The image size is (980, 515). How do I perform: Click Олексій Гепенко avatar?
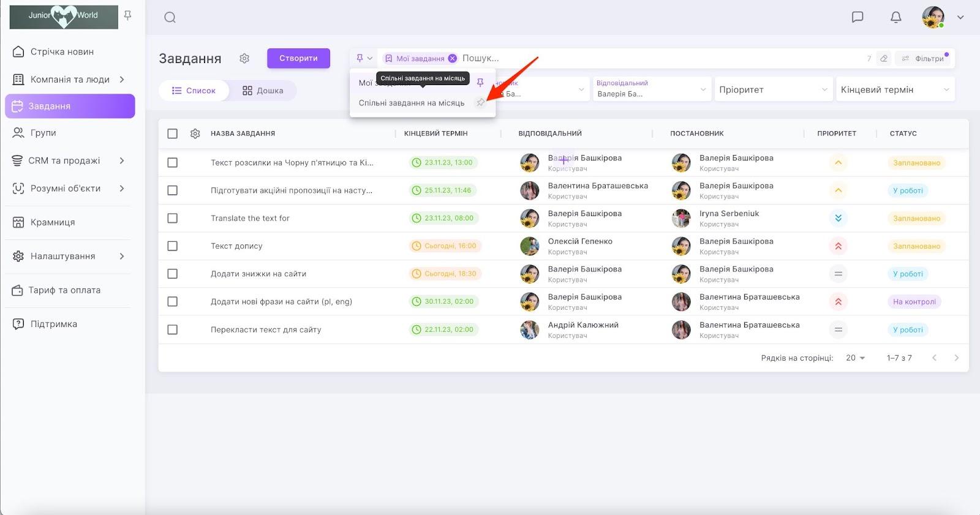(x=530, y=246)
